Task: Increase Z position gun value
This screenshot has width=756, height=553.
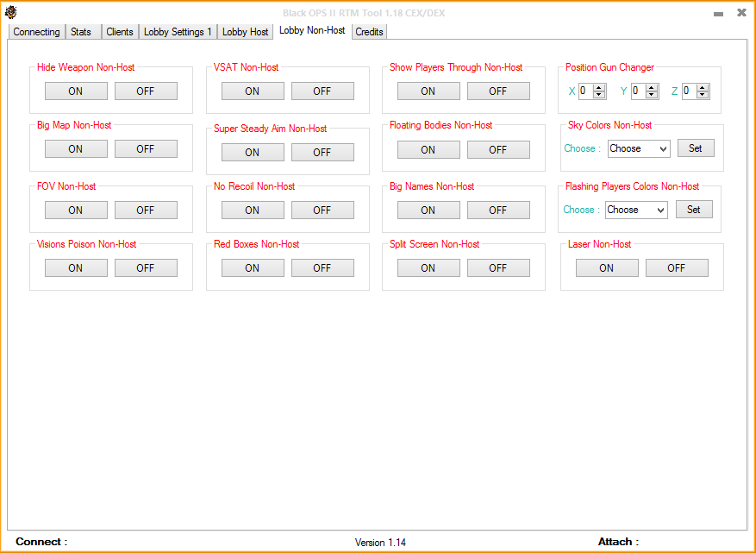Action: click(x=703, y=88)
